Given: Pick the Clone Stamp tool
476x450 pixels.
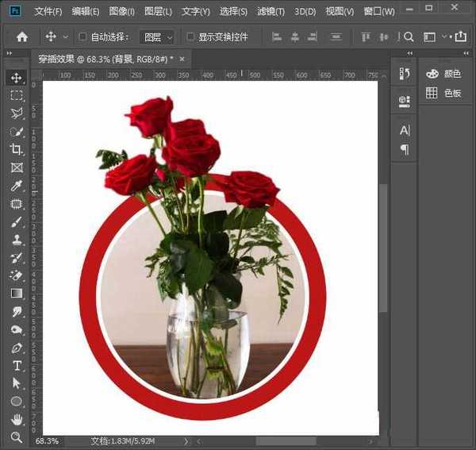Looking at the screenshot, I should (x=17, y=240).
